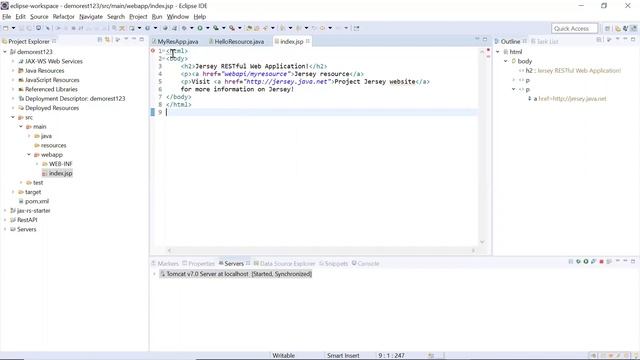Image resolution: width=640 pixels, height=360 pixels.
Task: Open the Console tab
Action: pyautogui.click(x=368, y=264)
